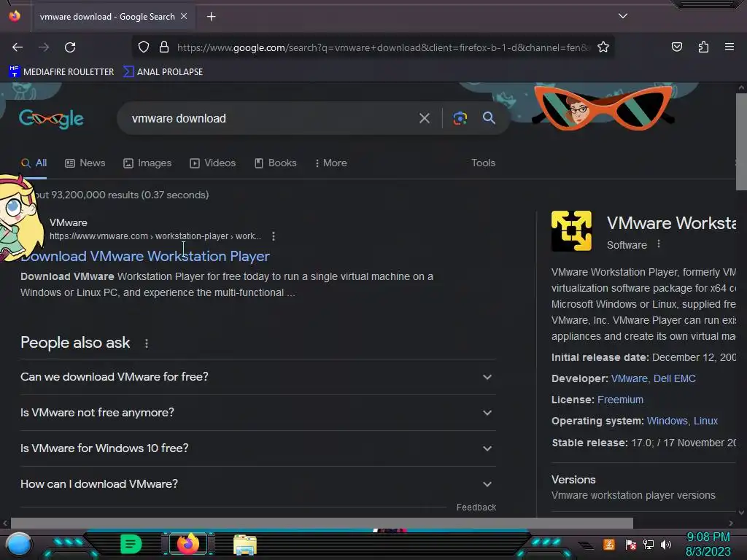Open the taskbar clock and date

click(708, 544)
